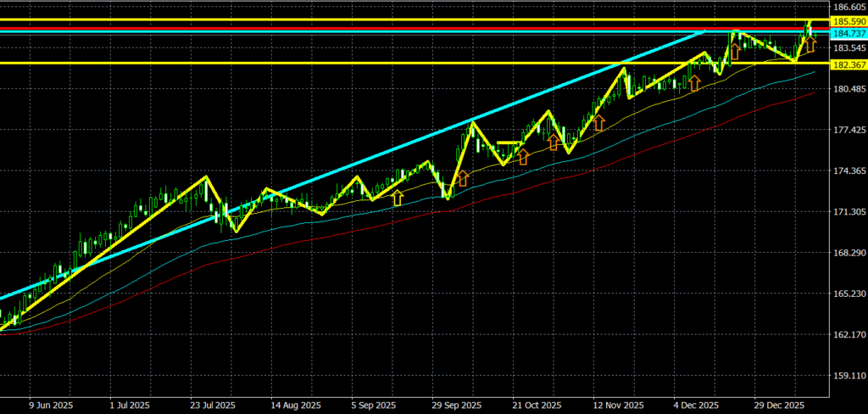Click the cyan 184.737 price label
This screenshot has height=414, width=868.
click(848, 33)
